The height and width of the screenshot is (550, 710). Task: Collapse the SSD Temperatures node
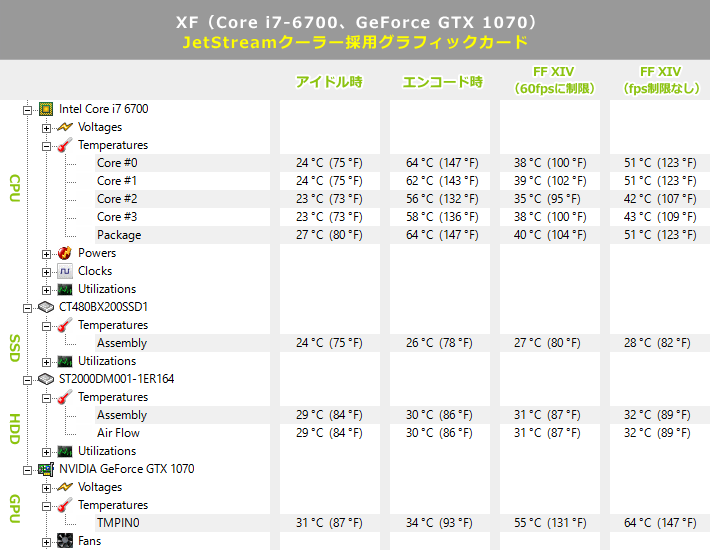(46, 326)
